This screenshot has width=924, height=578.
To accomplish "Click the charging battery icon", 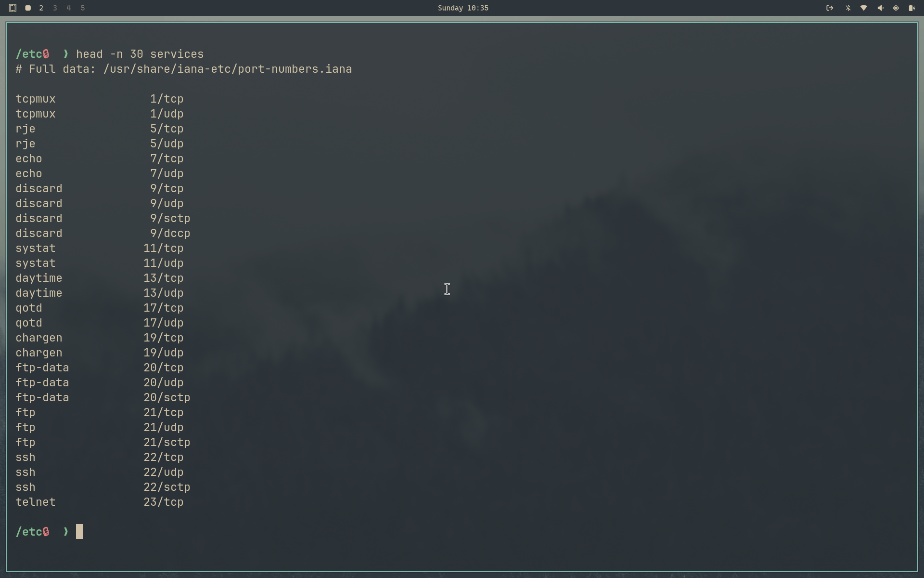I will pyautogui.click(x=912, y=8).
